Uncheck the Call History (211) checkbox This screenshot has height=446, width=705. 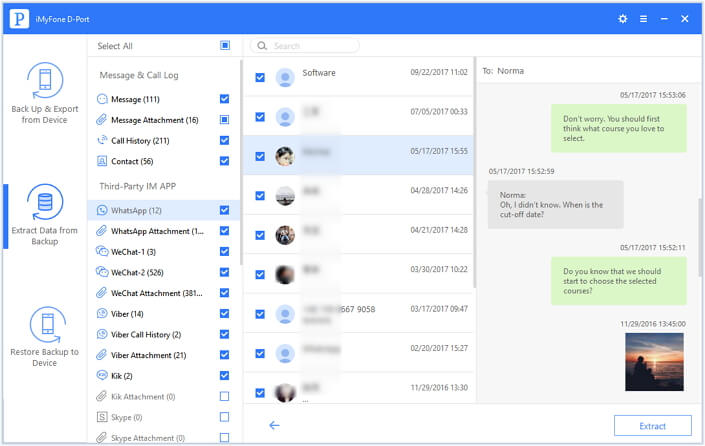click(224, 140)
